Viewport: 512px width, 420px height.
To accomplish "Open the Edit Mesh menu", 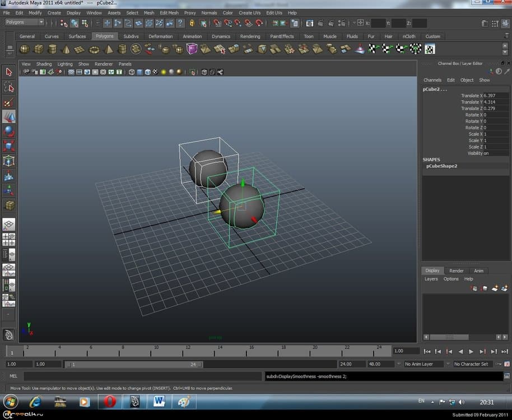I will coord(169,13).
